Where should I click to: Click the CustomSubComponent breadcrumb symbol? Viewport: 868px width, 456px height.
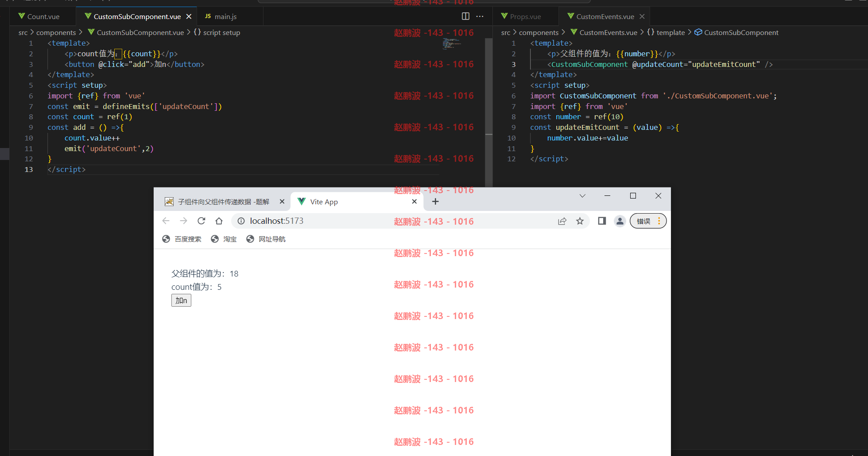pos(736,32)
